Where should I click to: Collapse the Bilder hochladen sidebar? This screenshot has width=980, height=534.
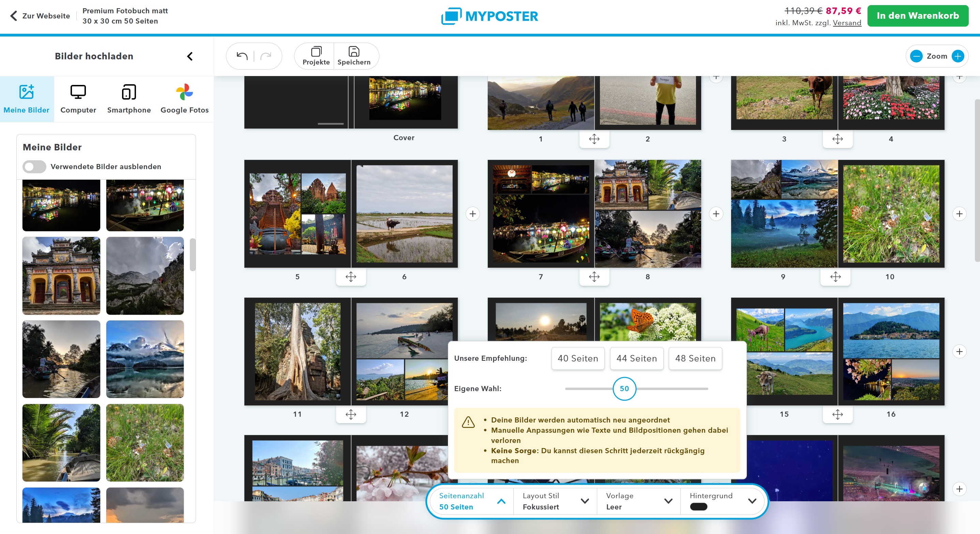tap(190, 56)
